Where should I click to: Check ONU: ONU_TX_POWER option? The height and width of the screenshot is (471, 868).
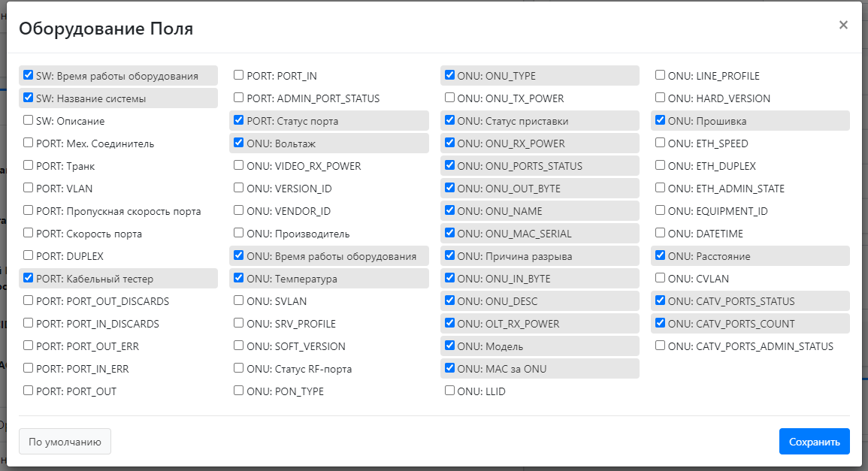click(x=449, y=98)
